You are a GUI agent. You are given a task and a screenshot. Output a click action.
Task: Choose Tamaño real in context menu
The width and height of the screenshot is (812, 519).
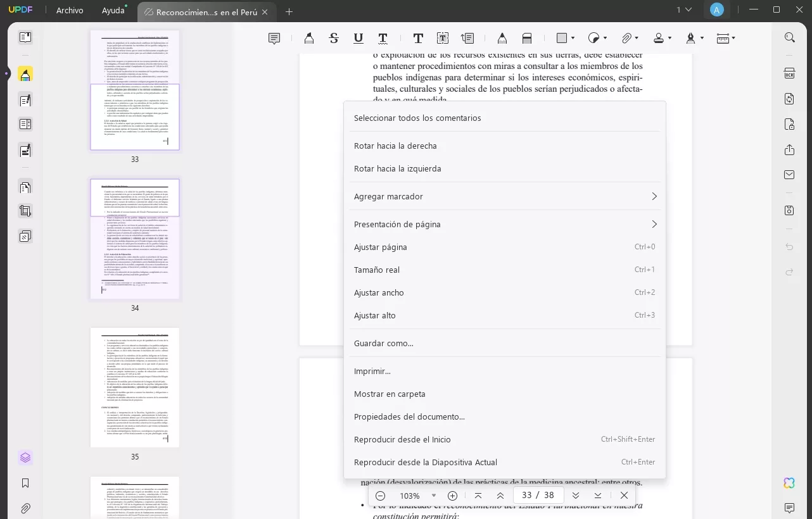(x=505, y=270)
